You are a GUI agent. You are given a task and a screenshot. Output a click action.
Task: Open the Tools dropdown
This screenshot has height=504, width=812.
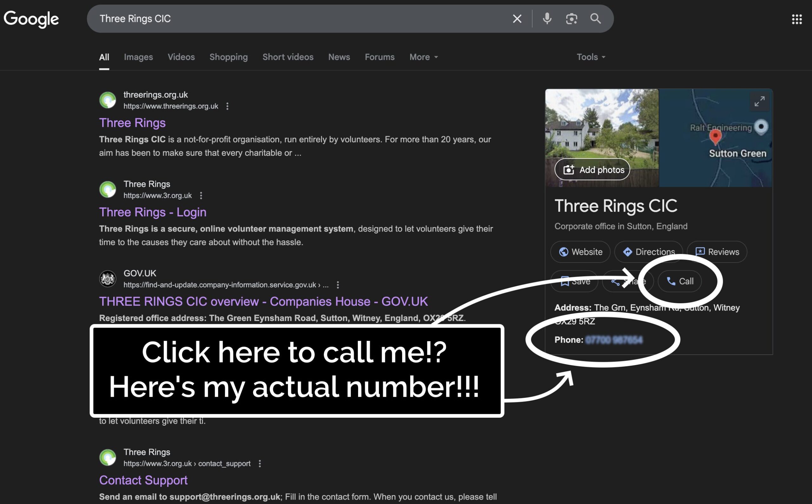[591, 57]
